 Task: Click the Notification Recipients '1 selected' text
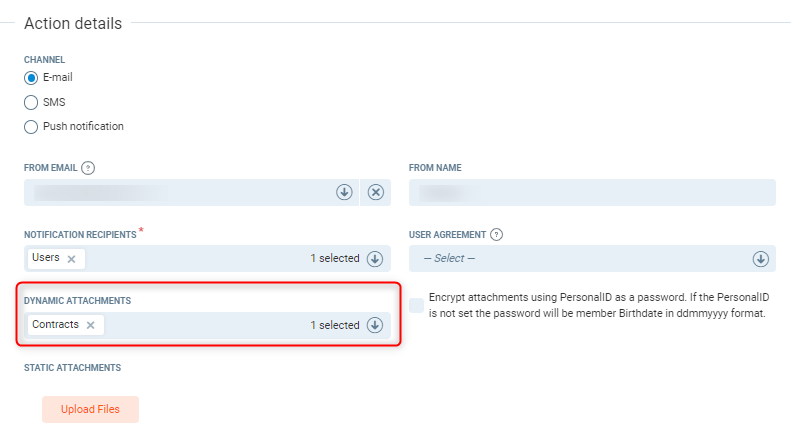point(334,259)
